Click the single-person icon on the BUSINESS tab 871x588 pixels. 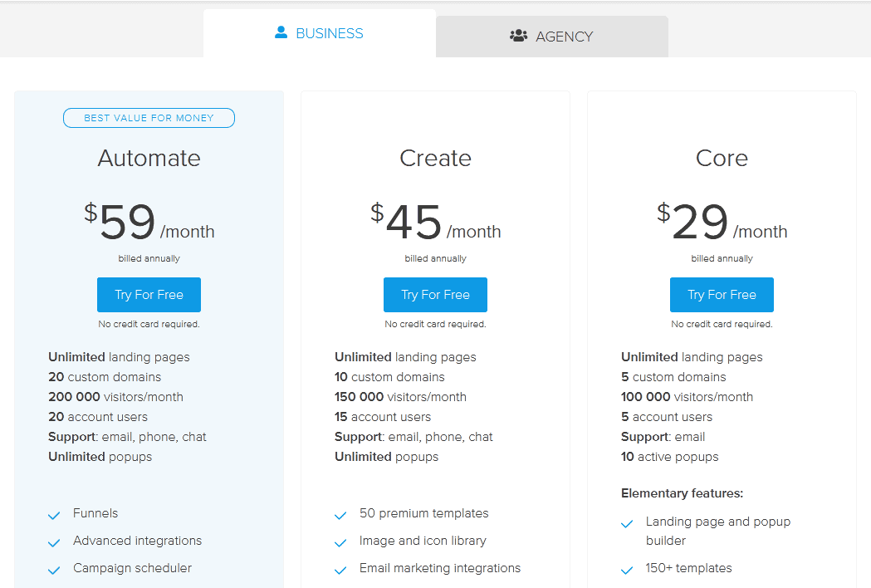coord(280,32)
